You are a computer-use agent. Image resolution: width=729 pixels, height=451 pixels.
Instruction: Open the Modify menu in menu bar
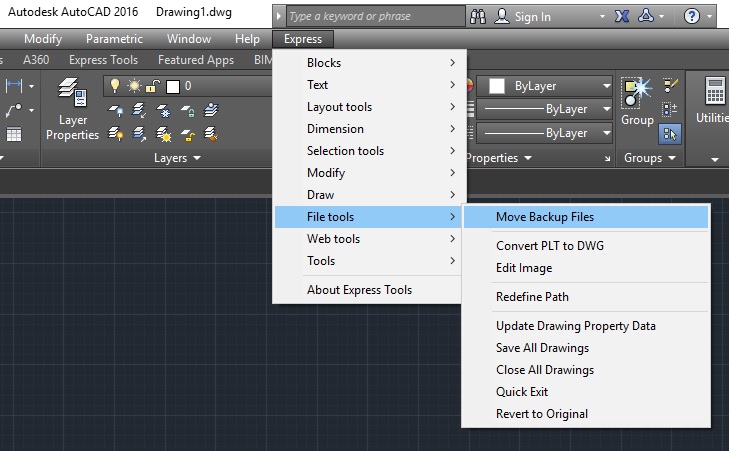click(43, 39)
